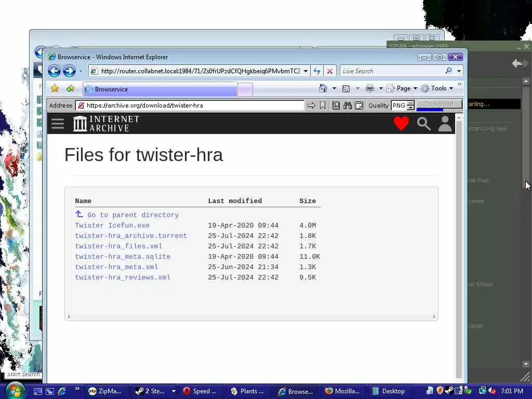Run search with the Live Search magnifier icon
The image size is (532, 399).
tap(448, 71)
